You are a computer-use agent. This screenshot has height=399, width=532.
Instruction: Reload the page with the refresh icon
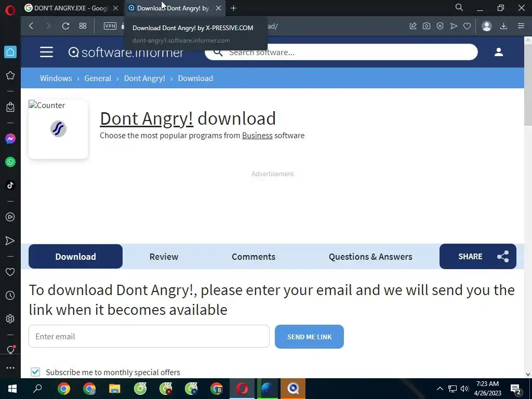(66, 26)
